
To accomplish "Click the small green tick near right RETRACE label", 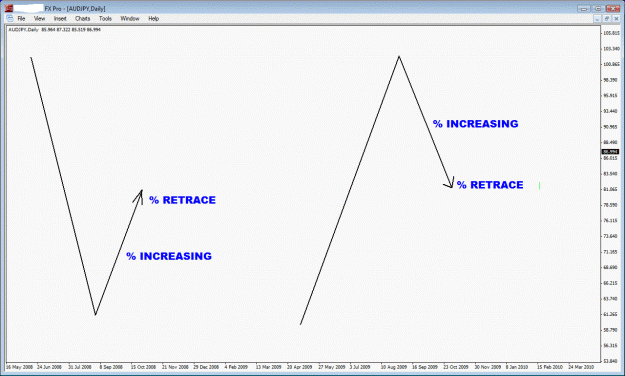I will (x=539, y=186).
